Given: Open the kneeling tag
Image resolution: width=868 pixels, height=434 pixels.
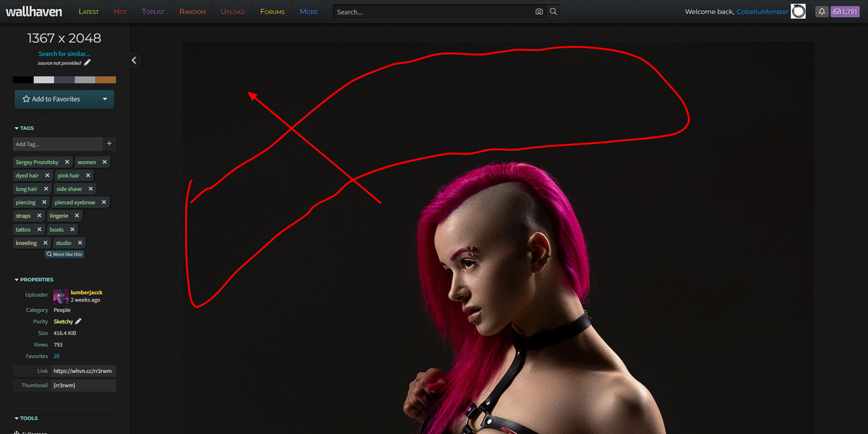Looking at the screenshot, I should 26,243.
